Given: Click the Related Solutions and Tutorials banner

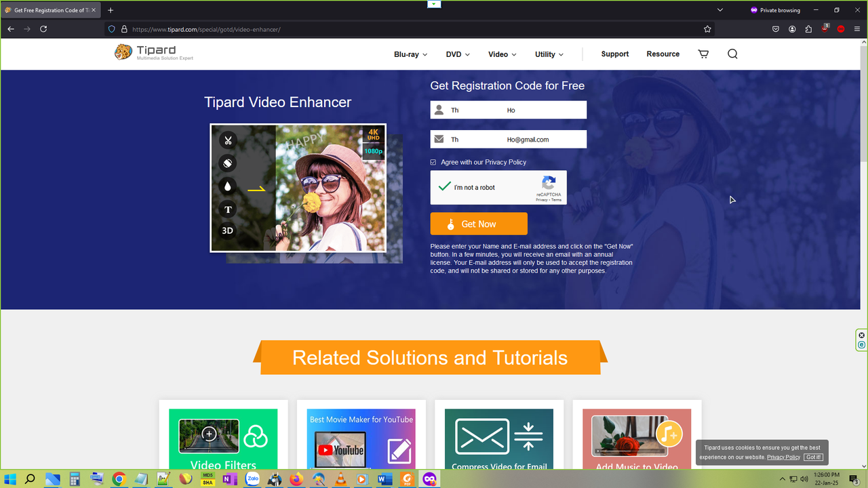Looking at the screenshot, I should 430,357.
